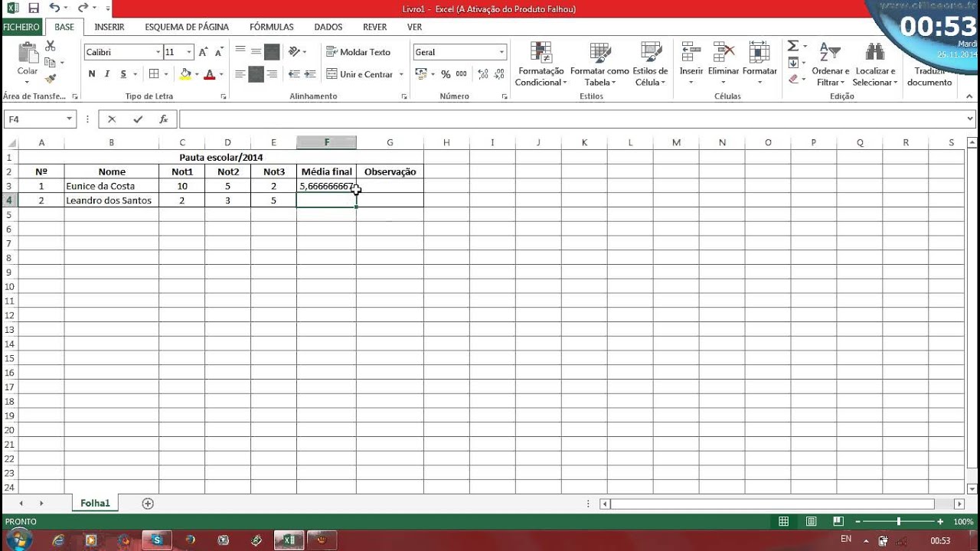Select the Folha1 sheet tab
The height and width of the screenshot is (551, 980).
click(x=96, y=504)
